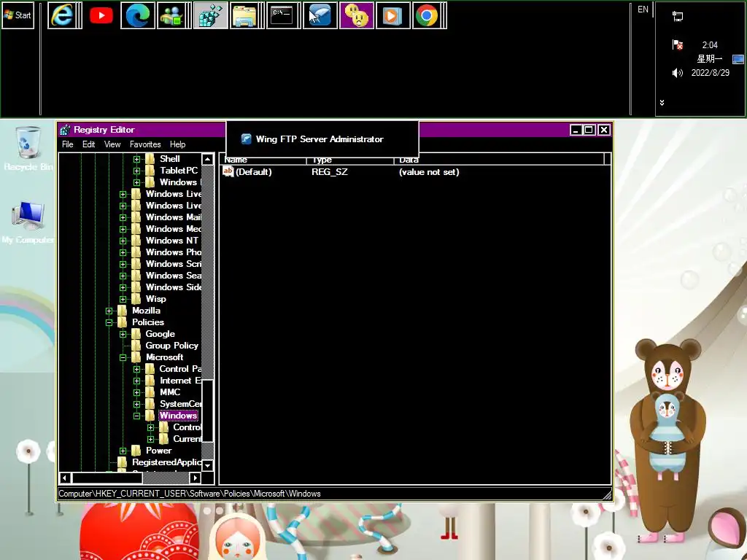This screenshot has height=560, width=747.
Task: Expand the Windows NT key
Action: click(x=123, y=241)
